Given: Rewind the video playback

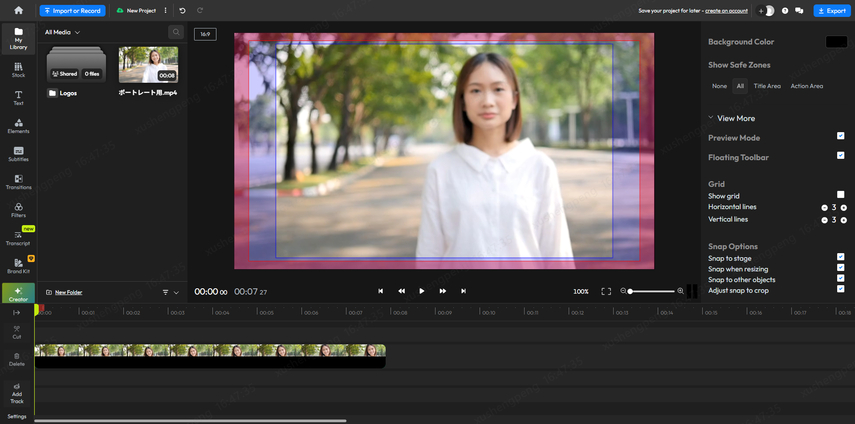Looking at the screenshot, I should (401, 292).
